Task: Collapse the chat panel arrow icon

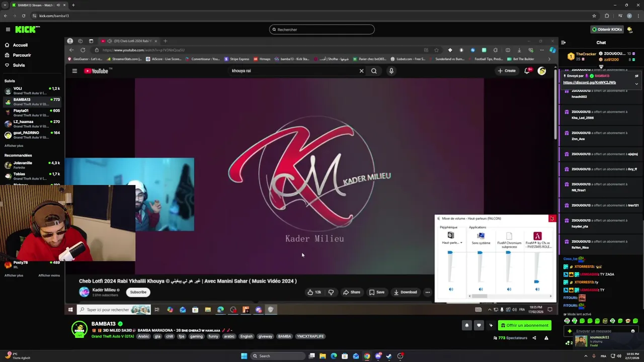Action: coord(563,43)
